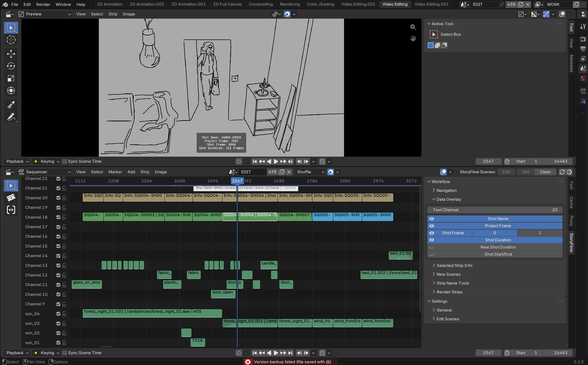
Task: Select the Sample color eyedropper tool
Action: point(11,105)
